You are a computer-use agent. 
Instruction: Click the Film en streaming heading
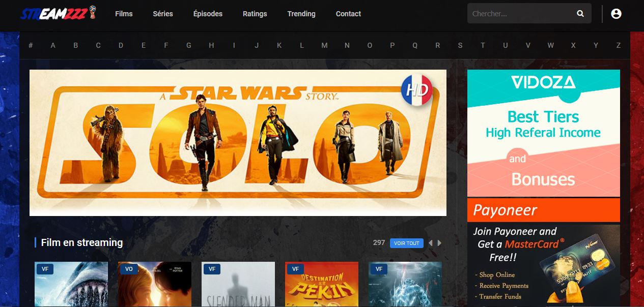point(82,243)
